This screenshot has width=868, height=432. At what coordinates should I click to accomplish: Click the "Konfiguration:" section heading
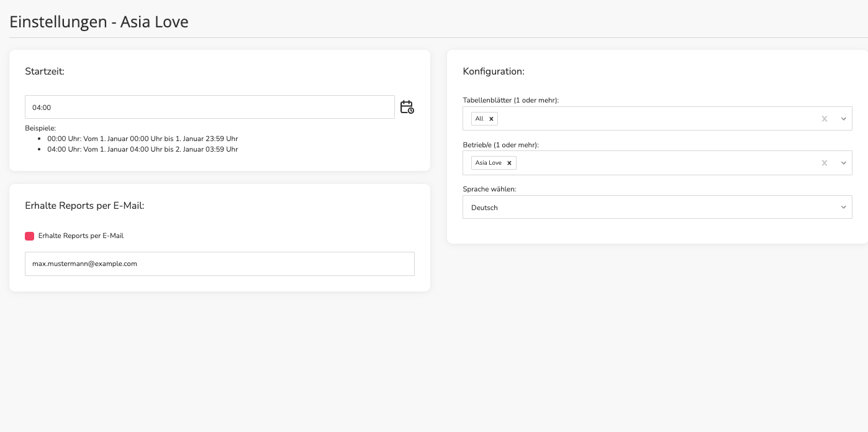click(494, 71)
